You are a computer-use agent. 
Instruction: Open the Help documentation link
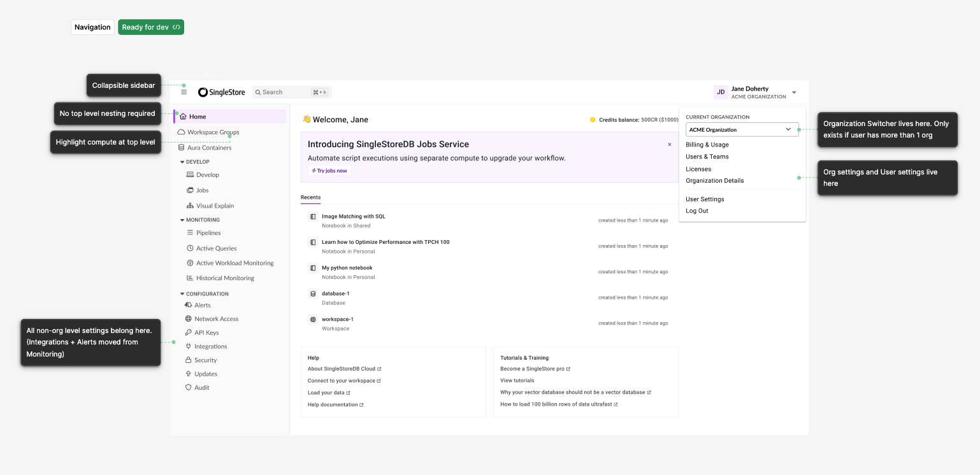pyautogui.click(x=335, y=405)
